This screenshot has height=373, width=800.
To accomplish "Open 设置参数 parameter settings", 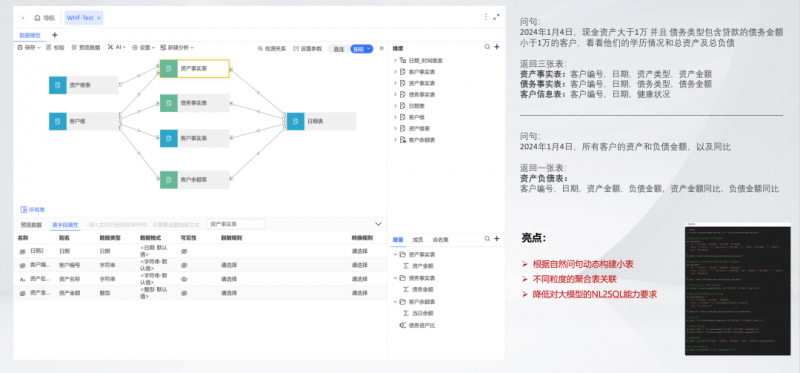I will 308,49.
